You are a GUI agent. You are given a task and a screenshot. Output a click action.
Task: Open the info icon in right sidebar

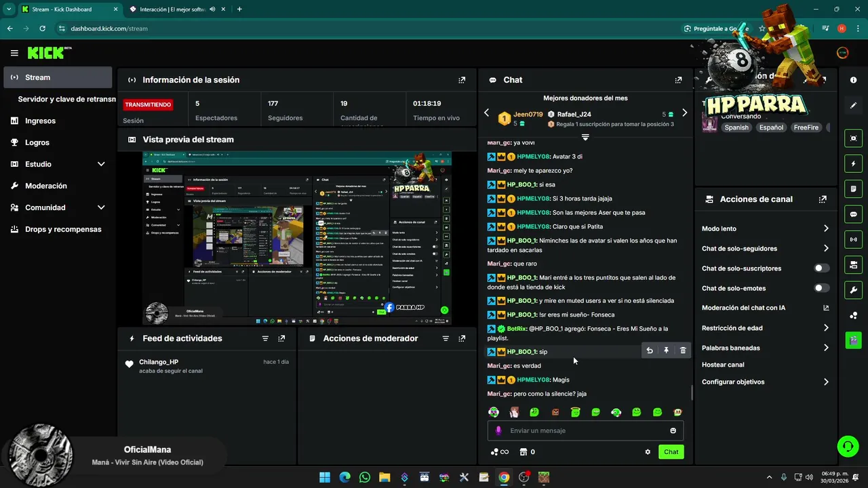coord(853,80)
